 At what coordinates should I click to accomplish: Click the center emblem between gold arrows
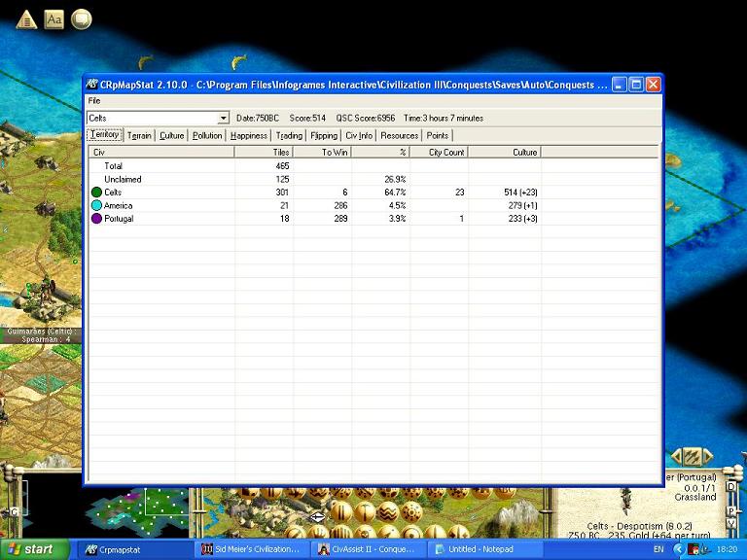coord(693,457)
